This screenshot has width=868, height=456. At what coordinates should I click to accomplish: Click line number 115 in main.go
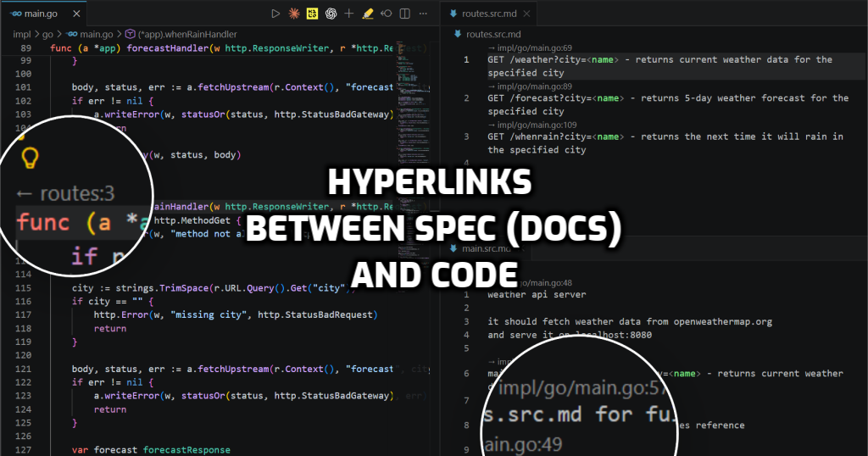(x=23, y=288)
